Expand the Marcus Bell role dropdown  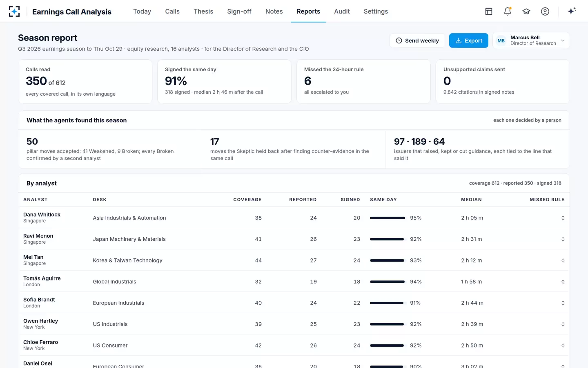click(531, 40)
